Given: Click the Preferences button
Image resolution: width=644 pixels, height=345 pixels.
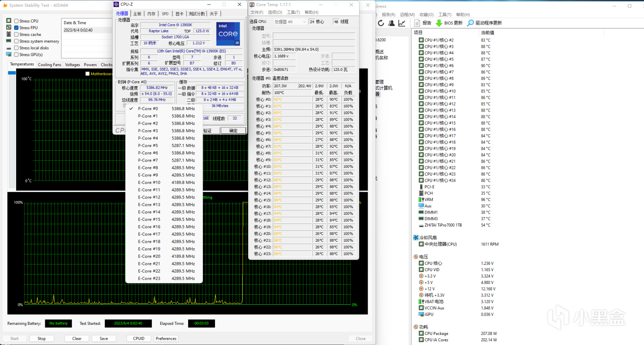Looking at the screenshot, I should (166, 339).
